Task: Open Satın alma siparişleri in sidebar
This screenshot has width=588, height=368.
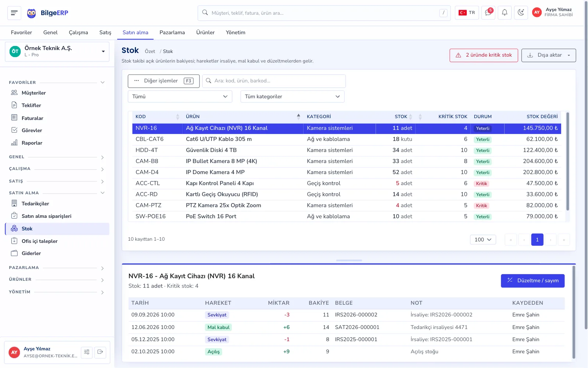Action: (x=46, y=216)
